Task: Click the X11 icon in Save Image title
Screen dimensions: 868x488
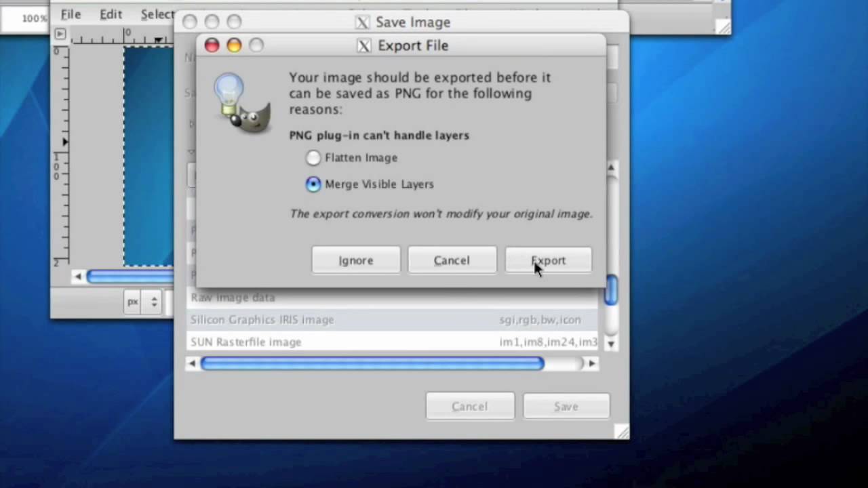Action: [x=363, y=22]
